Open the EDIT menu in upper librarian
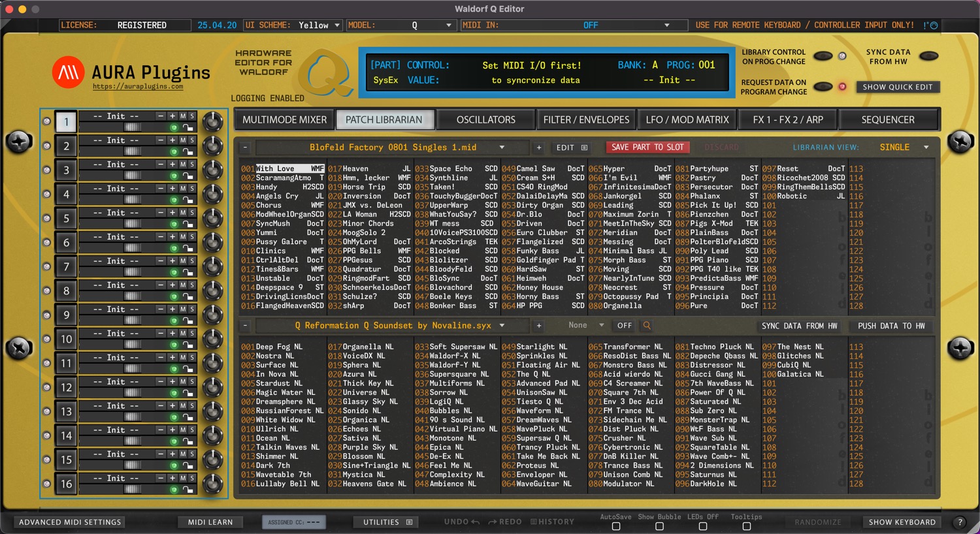The height and width of the screenshot is (534, 980). (x=572, y=148)
